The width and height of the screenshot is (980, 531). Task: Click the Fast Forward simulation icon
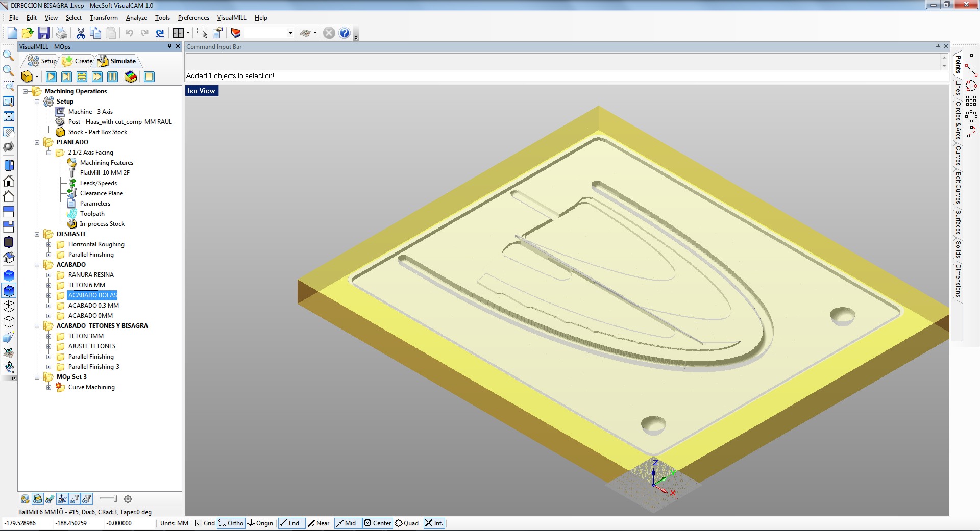97,77
